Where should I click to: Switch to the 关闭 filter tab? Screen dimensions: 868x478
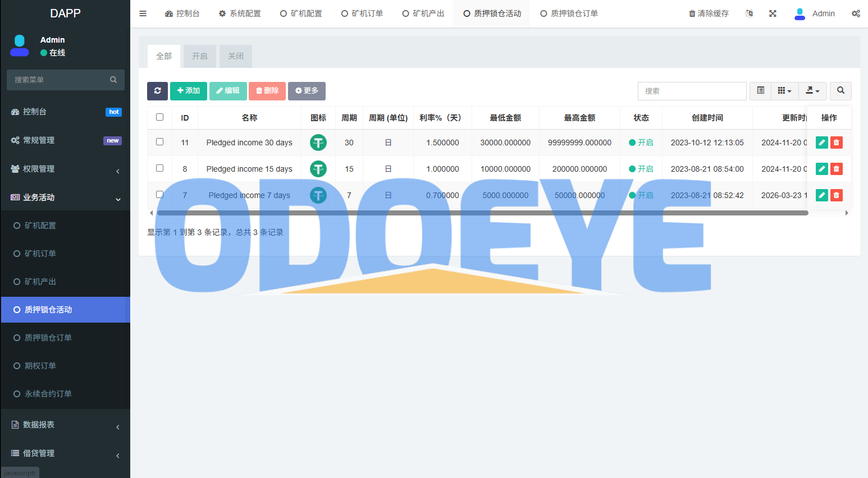[x=236, y=56]
